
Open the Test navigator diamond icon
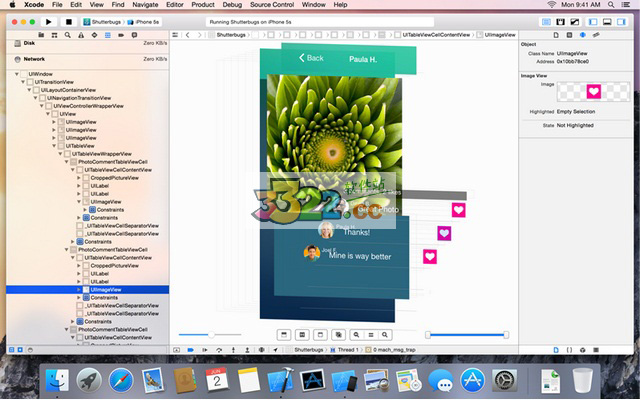point(94,35)
